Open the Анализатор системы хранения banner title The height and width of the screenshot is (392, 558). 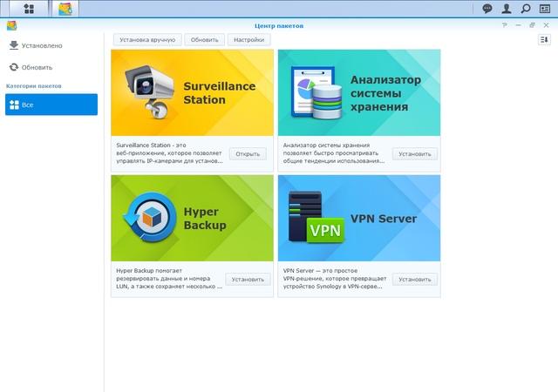click(385, 93)
